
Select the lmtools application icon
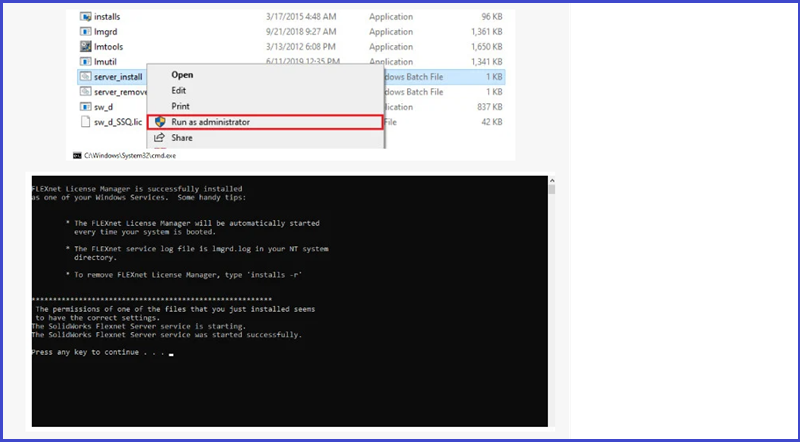(85, 47)
